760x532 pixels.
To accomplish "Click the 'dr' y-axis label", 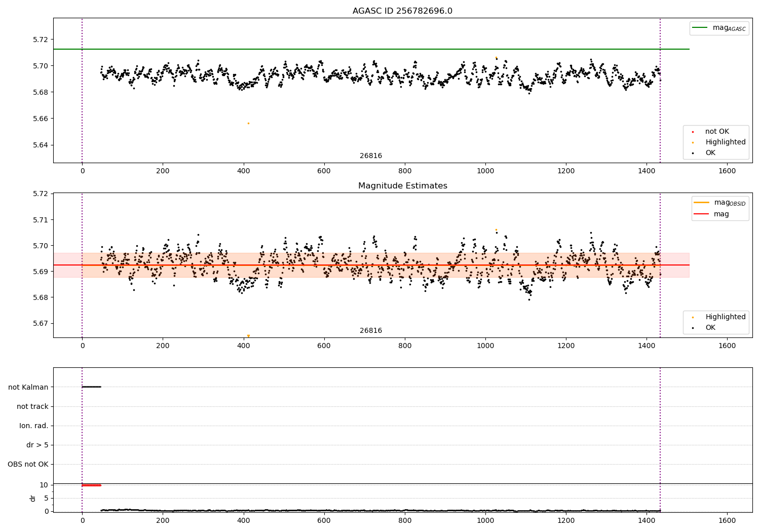I will [32, 498].
